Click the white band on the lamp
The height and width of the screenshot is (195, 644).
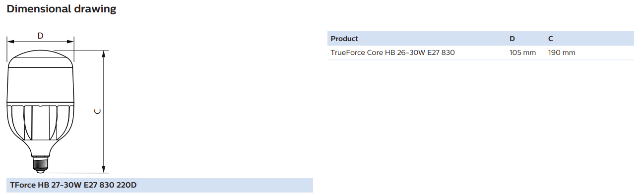41,86
